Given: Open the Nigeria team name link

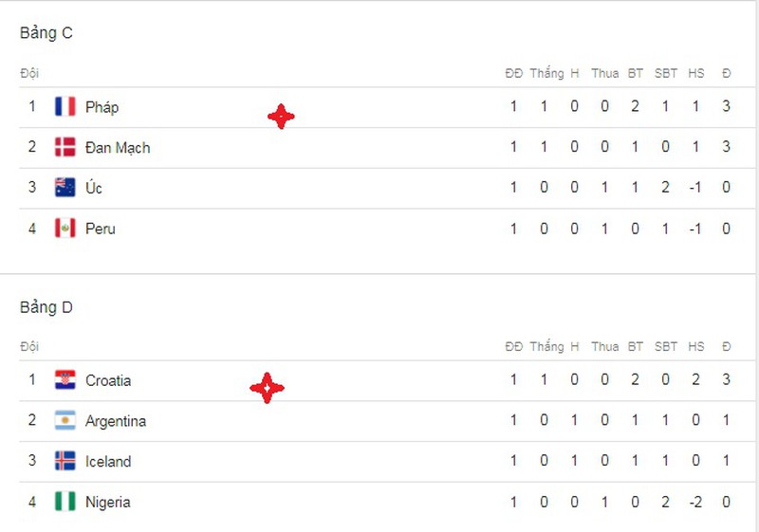Looking at the screenshot, I should click(108, 503).
